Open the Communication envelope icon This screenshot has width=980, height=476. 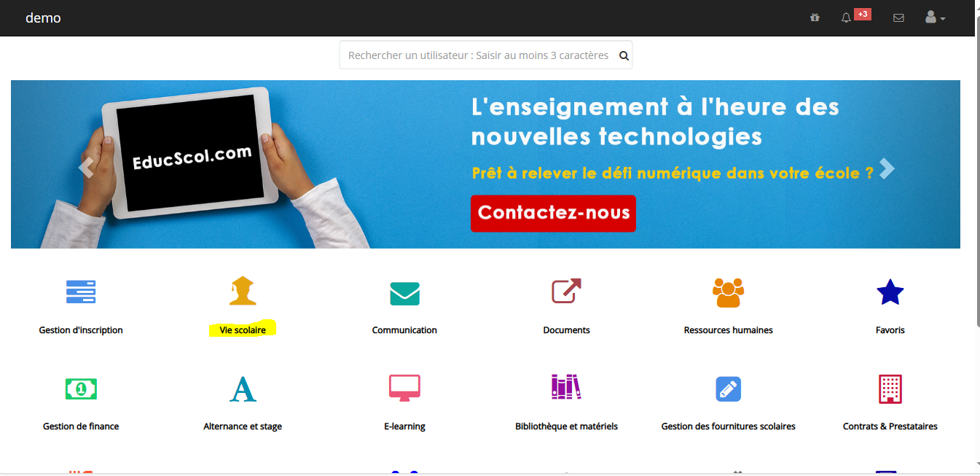(x=404, y=293)
